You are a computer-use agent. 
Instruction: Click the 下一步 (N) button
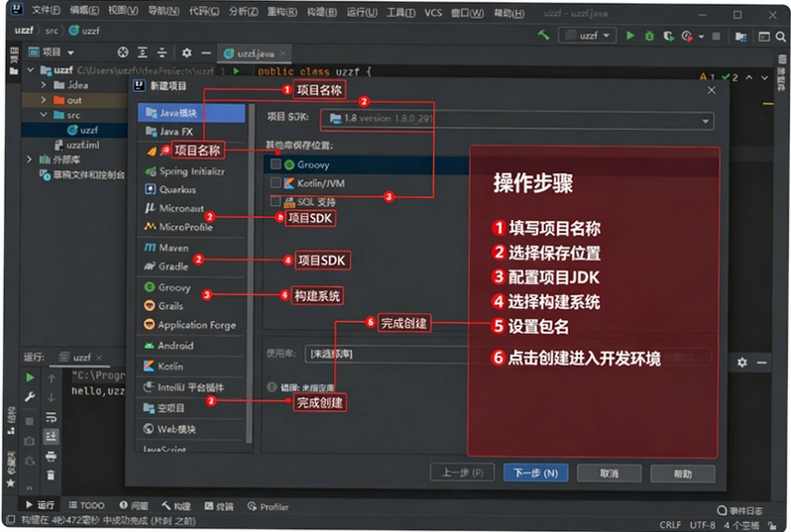pos(535,473)
